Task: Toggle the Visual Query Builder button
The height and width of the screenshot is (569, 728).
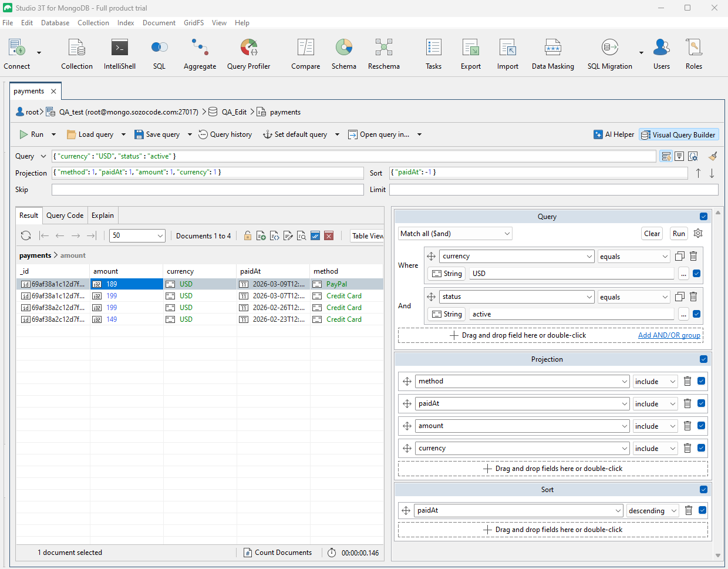Action: (679, 134)
